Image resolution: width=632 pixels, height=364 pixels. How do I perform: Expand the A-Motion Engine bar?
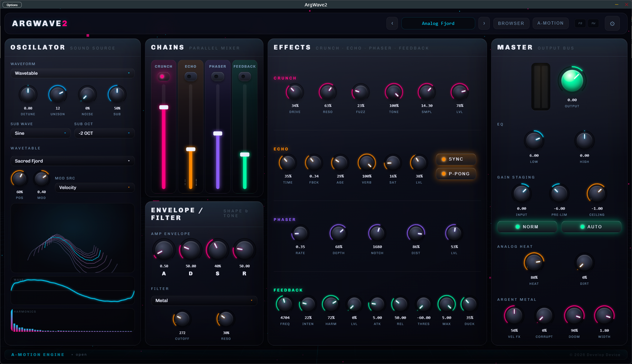(316, 355)
